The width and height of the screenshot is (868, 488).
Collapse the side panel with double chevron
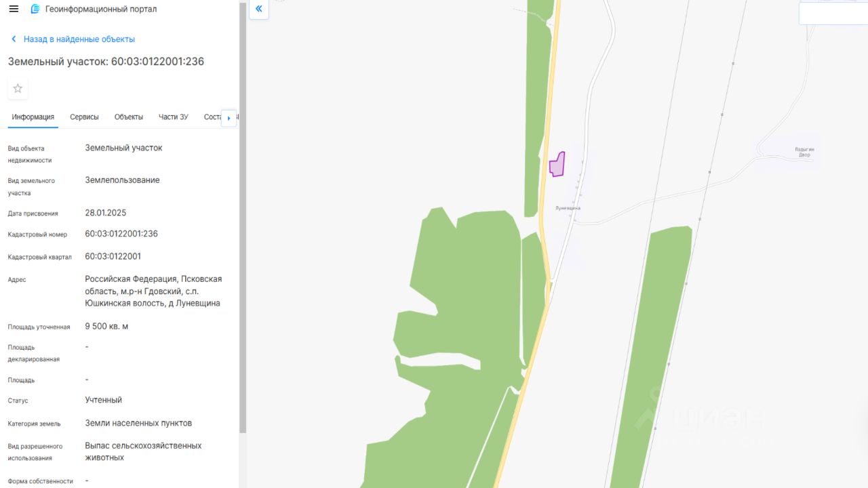tap(258, 9)
